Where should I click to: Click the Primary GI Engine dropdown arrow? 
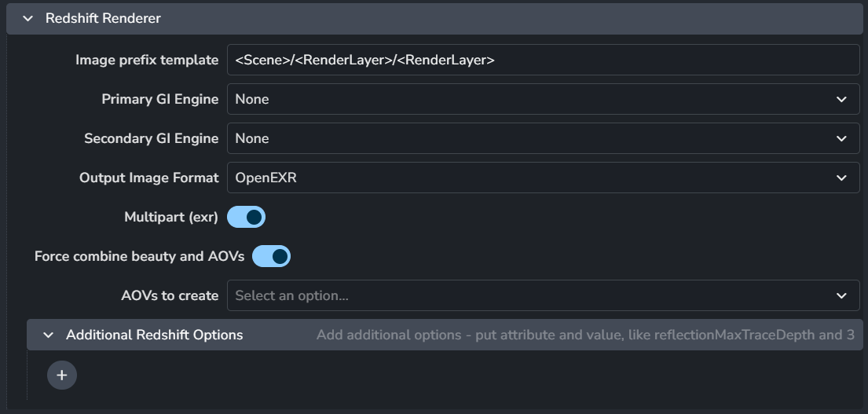pos(841,100)
